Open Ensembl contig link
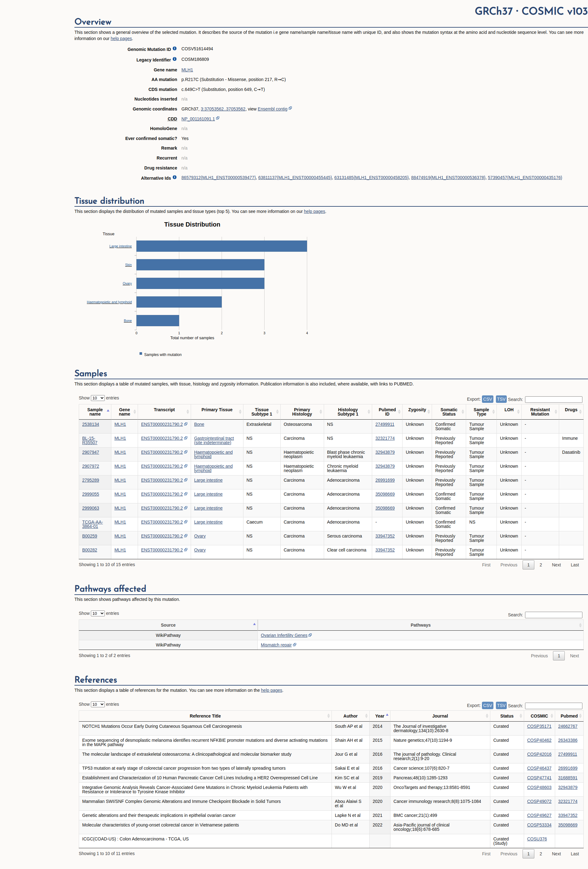The height and width of the screenshot is (869, 588). pos(272,109)
